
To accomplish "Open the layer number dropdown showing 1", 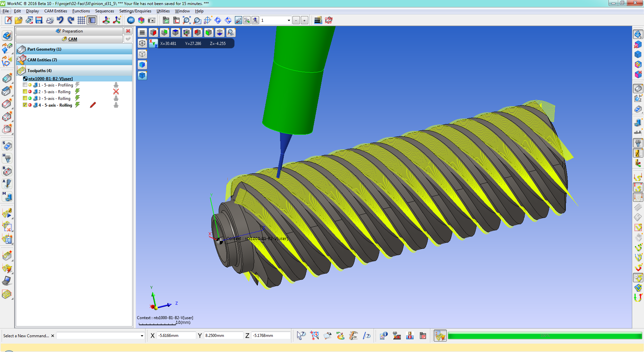I will point(276,20).
